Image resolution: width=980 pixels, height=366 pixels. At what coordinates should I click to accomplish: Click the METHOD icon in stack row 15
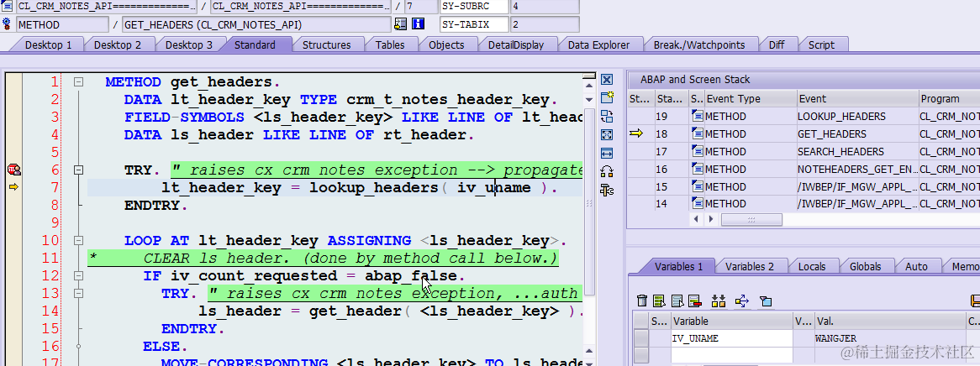698,186
